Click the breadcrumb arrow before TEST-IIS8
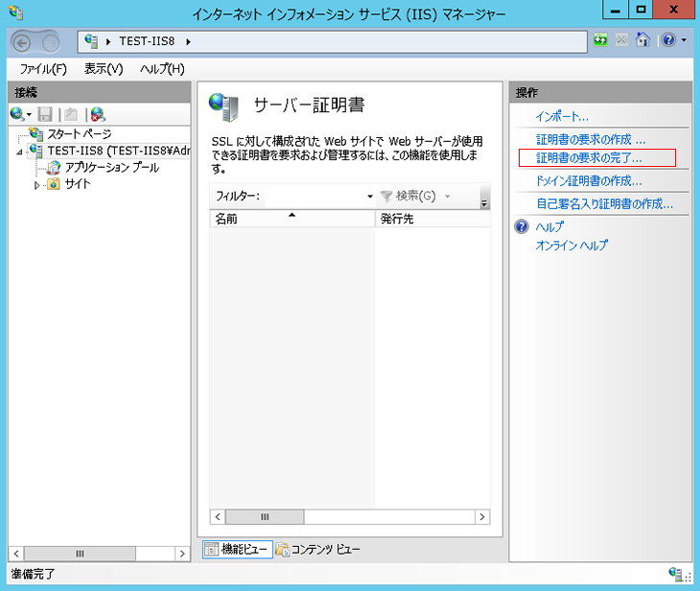This screenshot has width=700, height=591. coord(108,41)
